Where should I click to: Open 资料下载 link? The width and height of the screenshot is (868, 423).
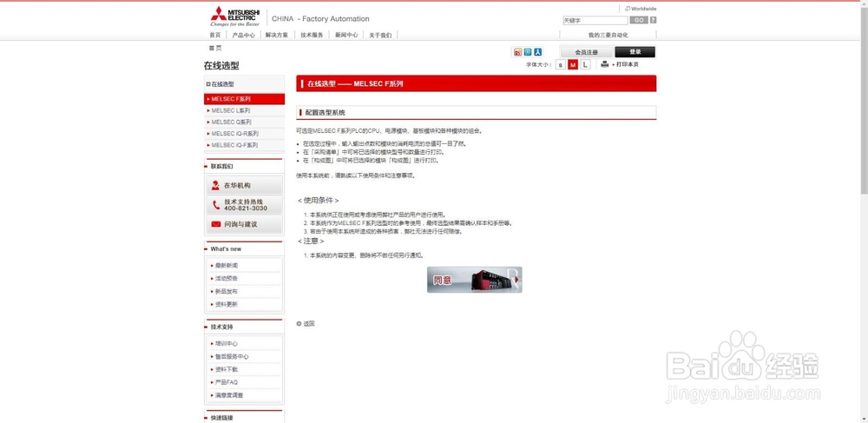point(227,369)
